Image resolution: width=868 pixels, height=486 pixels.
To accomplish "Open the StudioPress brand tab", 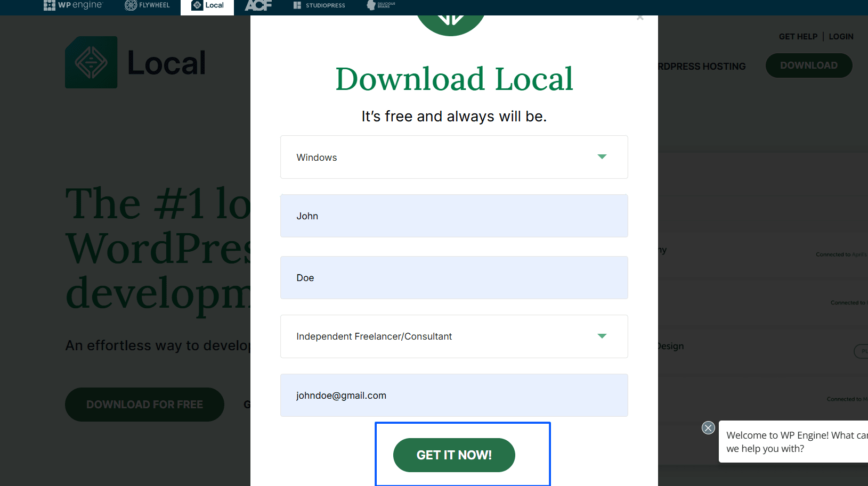I will [x=319, y=5].
